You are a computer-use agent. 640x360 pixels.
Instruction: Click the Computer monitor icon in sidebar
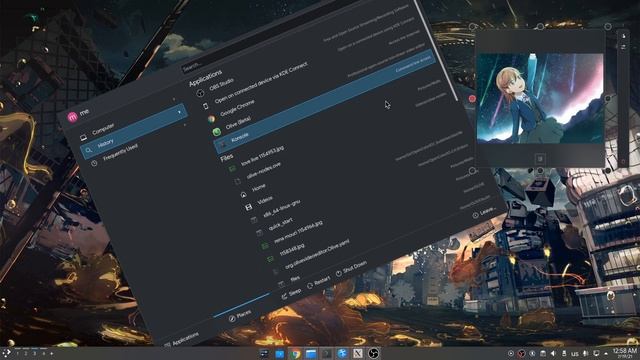click(84, 138)
